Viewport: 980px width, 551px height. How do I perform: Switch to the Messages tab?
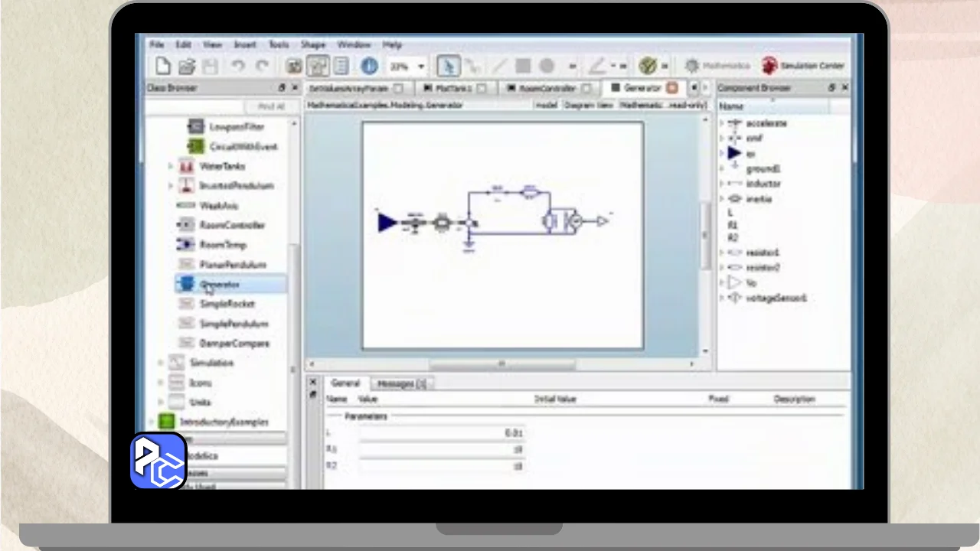pyautogui.click(x=401, y=383)
